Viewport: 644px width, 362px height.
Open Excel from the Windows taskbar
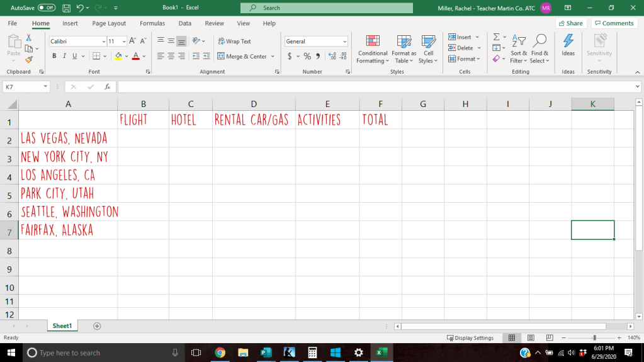click(x=381, y=353)
